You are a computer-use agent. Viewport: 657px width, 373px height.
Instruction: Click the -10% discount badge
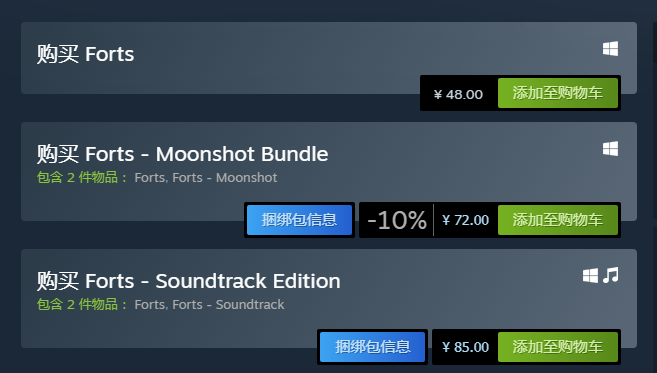397,220
